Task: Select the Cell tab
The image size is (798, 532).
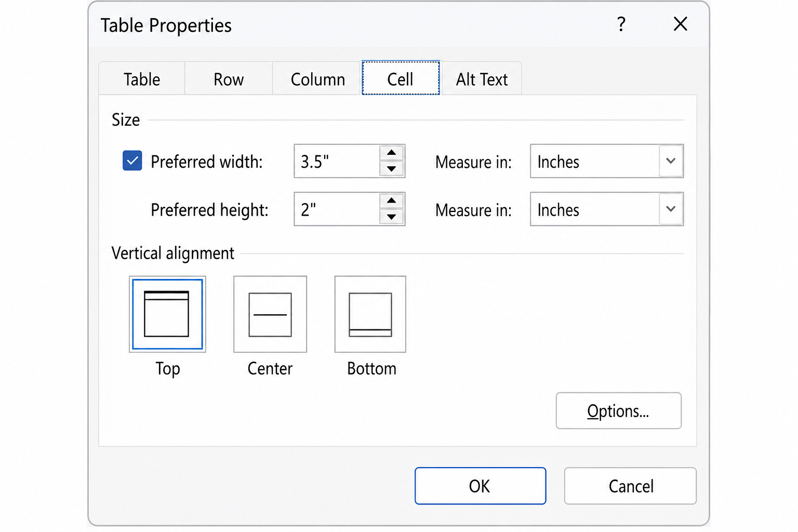Action: tap(401, 78)
